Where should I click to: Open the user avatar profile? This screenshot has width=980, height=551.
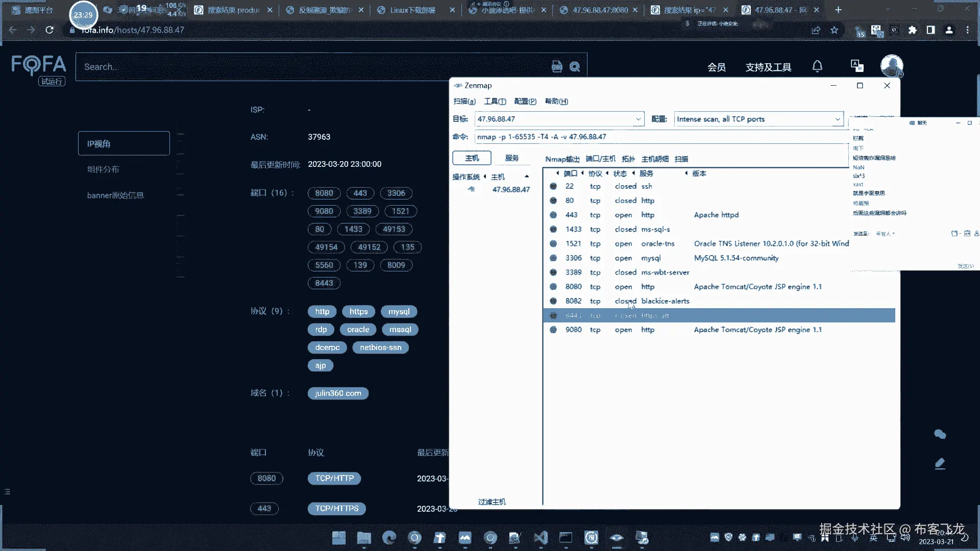click(891, 65)
